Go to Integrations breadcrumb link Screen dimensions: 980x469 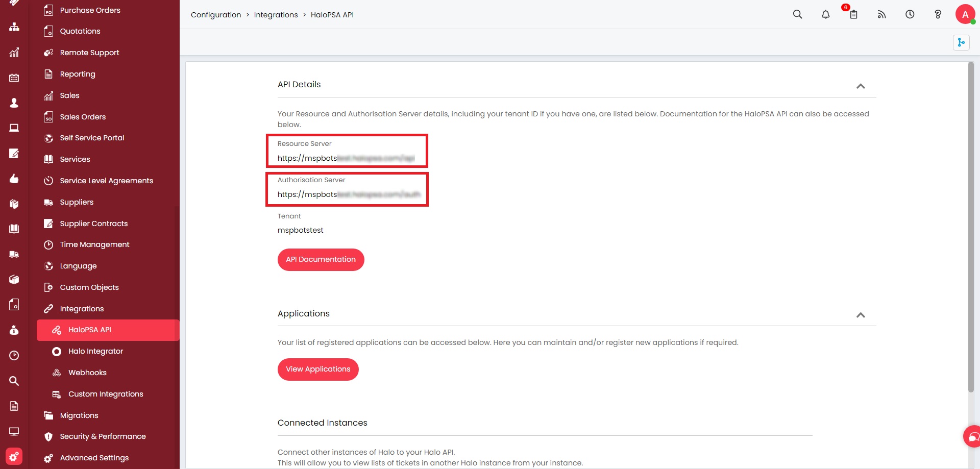click(276, 15)
